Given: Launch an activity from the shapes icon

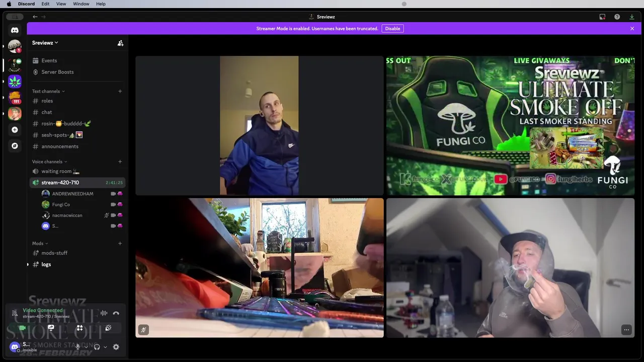Looking at the screenshot, I should [x=79, y=328].
